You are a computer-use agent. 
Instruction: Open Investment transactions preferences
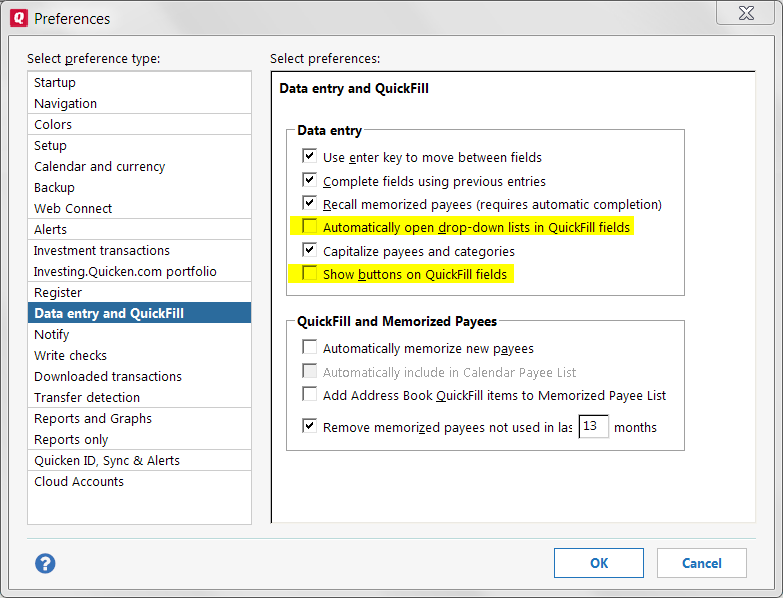click(139, 250)
